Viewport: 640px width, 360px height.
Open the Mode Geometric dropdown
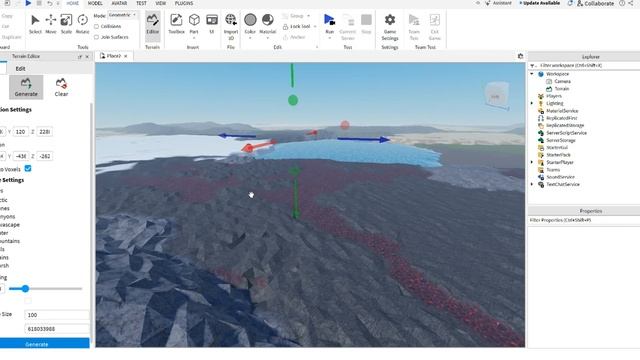pyautogui.click(x=122, y=15)
